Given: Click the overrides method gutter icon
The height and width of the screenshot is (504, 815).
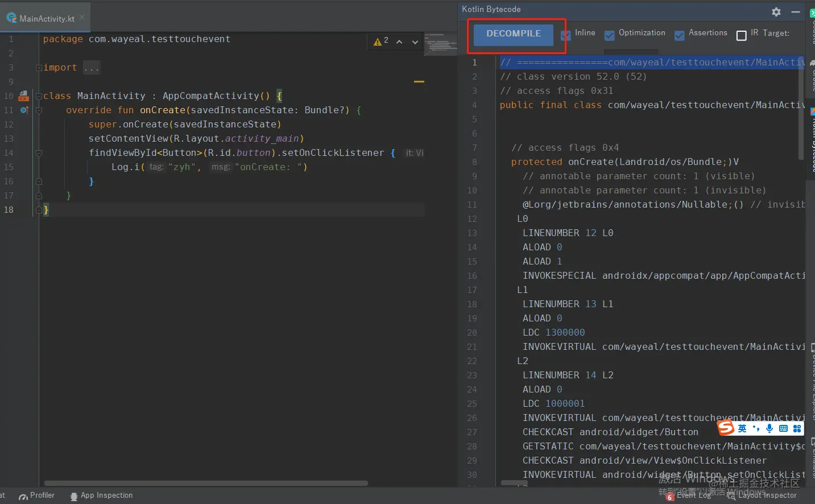Looking at the screenshot, I should coord(24,110).
